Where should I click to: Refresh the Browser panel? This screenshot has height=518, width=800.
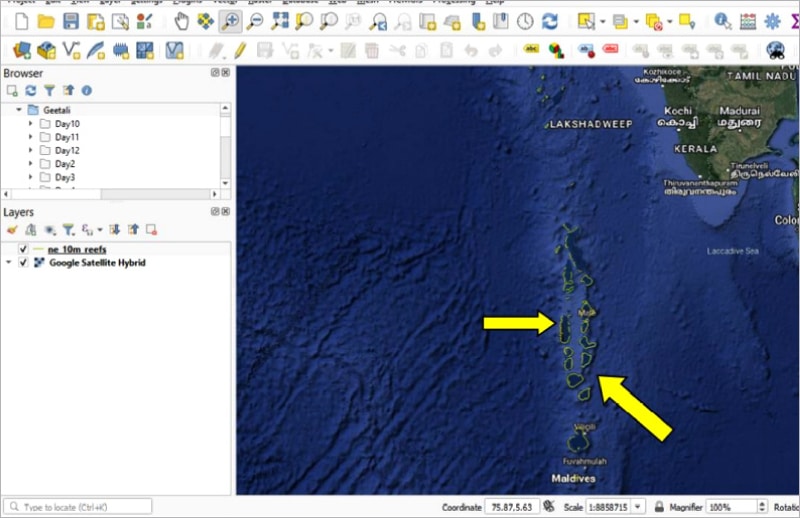[30, 90]
